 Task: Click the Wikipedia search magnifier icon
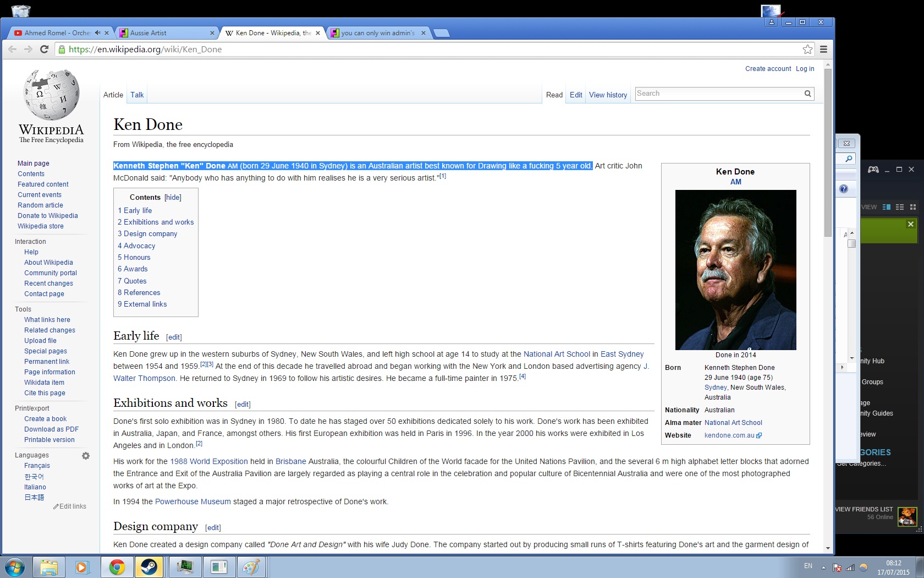point(807,94)
